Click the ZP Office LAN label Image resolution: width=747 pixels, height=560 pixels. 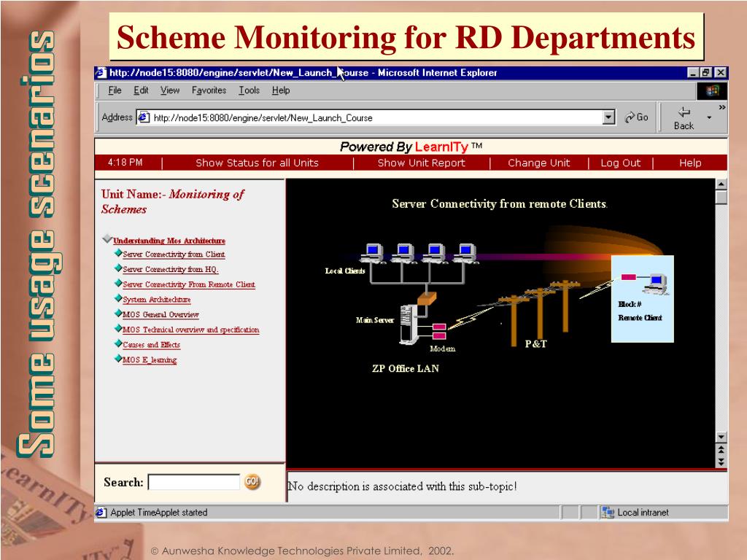(406, 368)
